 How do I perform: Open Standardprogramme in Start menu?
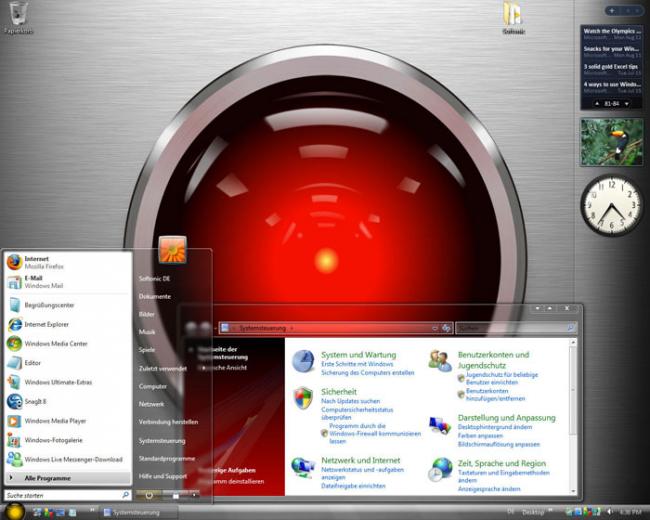click(167, 459)
